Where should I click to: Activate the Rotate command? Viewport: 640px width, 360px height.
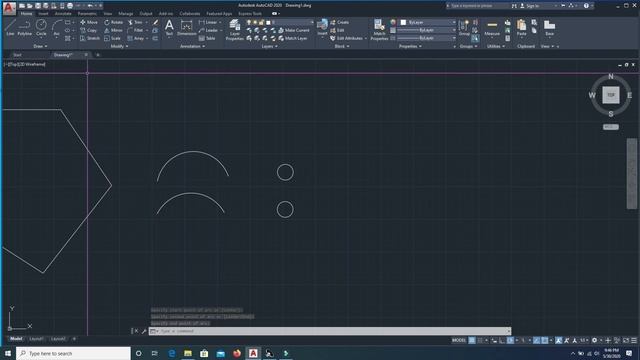(x=113, y=22)
